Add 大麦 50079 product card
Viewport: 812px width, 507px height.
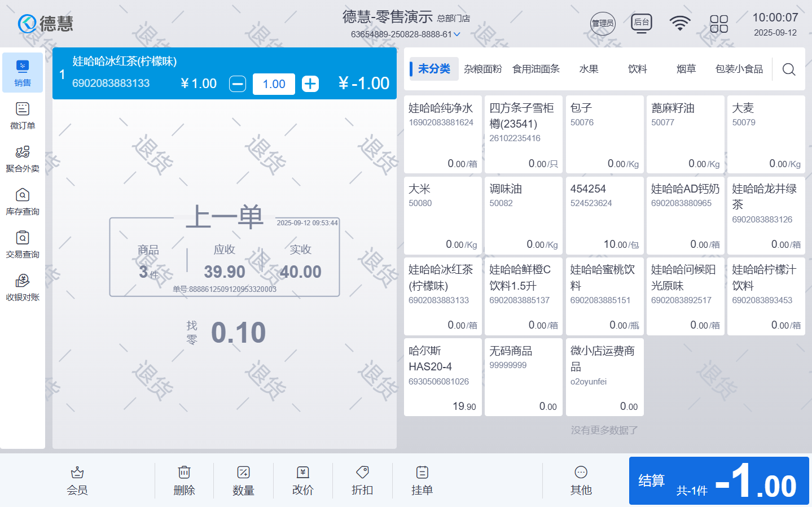pyautogui.click(x=766, y=134)
